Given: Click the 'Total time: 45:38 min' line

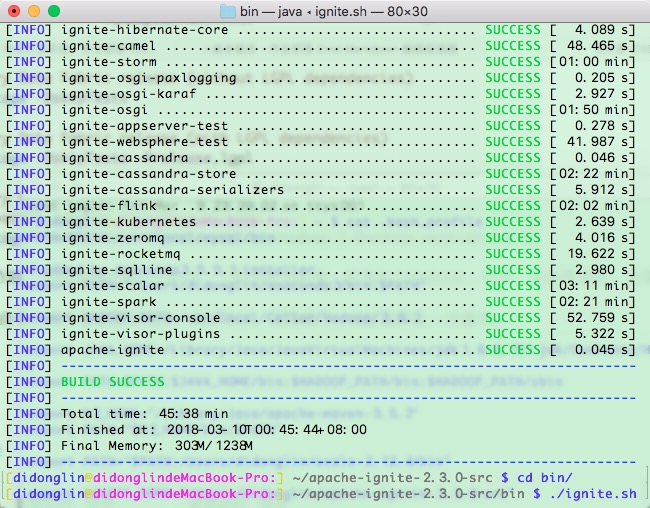Looking at the screenshot, I should [117, 414].
